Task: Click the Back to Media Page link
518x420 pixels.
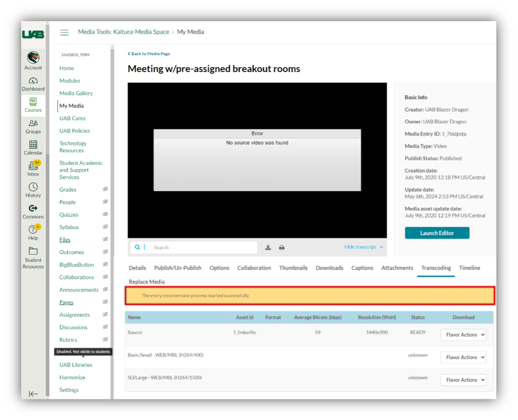Action: (149, 54)
